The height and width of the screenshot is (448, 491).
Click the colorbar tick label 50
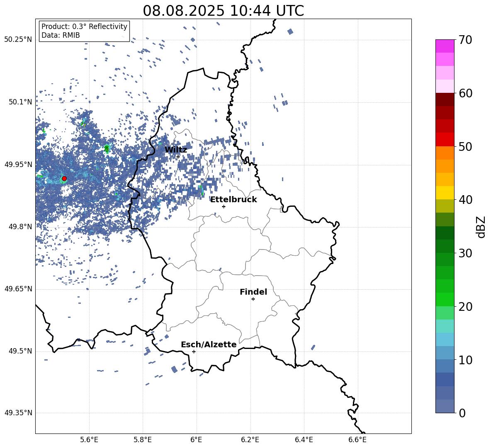tap(465, 146)
